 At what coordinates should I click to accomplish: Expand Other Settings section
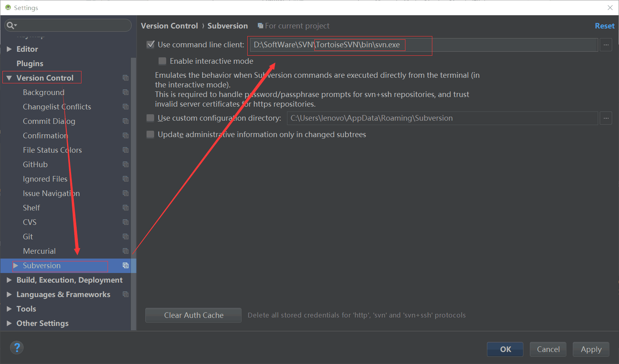[x=9, y=323]
